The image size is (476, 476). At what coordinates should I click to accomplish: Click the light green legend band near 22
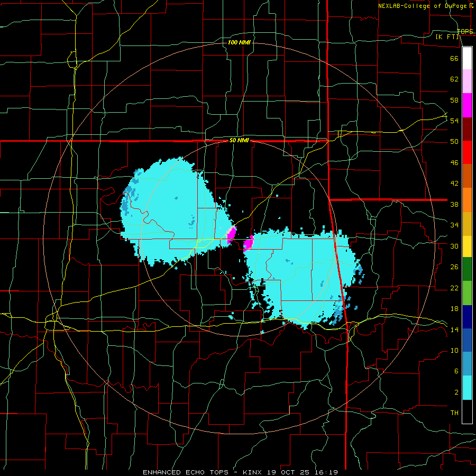coord(467,293)
